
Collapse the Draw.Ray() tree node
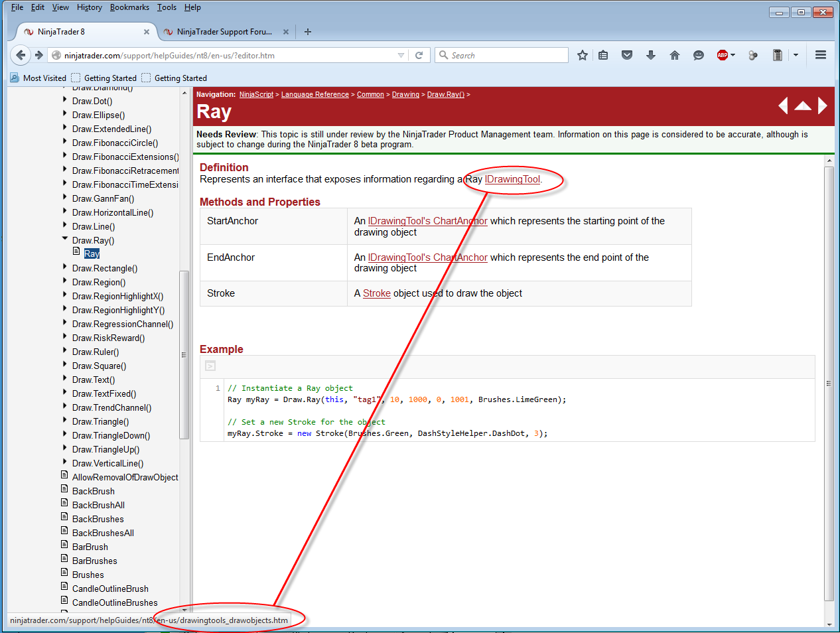pos(65,239)
